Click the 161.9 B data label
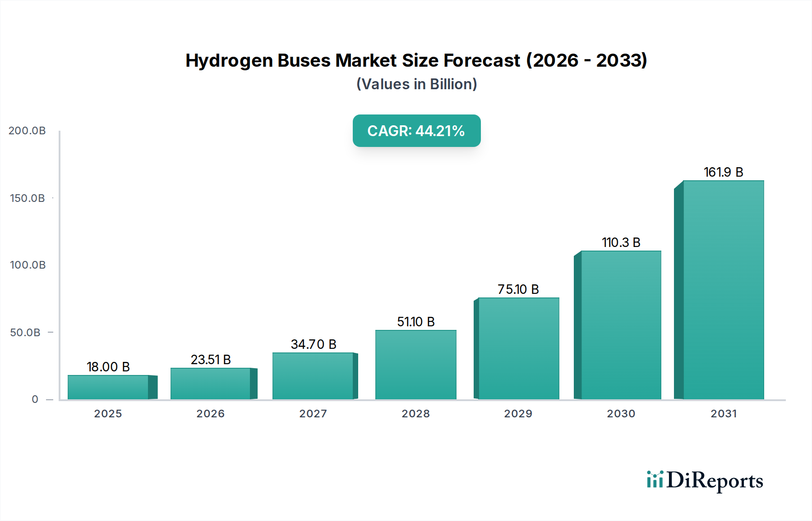Image resolution: width=812 pixels, height=521 pixels. [723, 171]
